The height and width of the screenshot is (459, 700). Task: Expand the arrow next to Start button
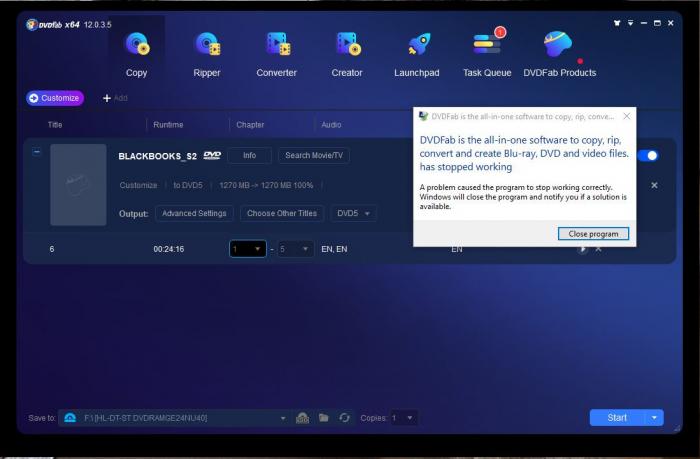655,417
